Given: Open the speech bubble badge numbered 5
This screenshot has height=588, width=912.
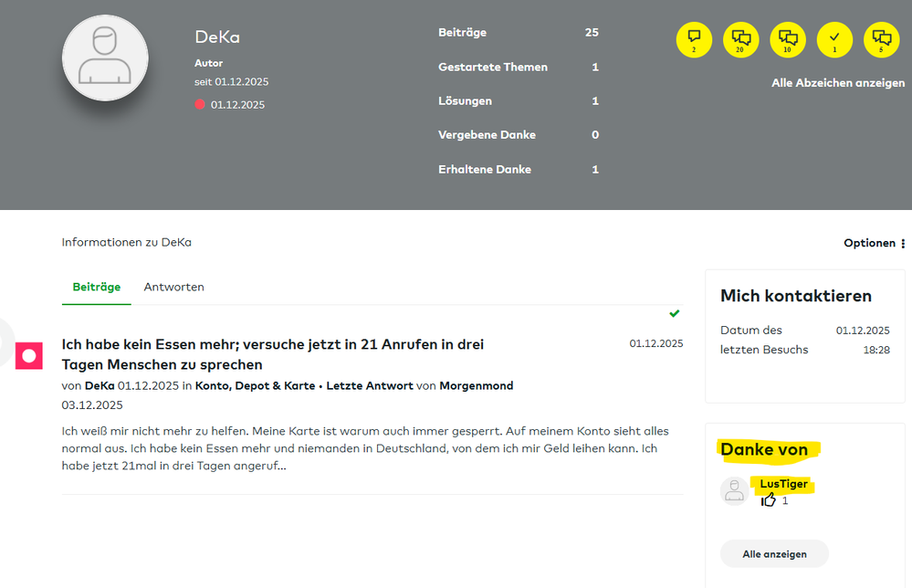Looking at the screenshot, I should click(881, 39).
